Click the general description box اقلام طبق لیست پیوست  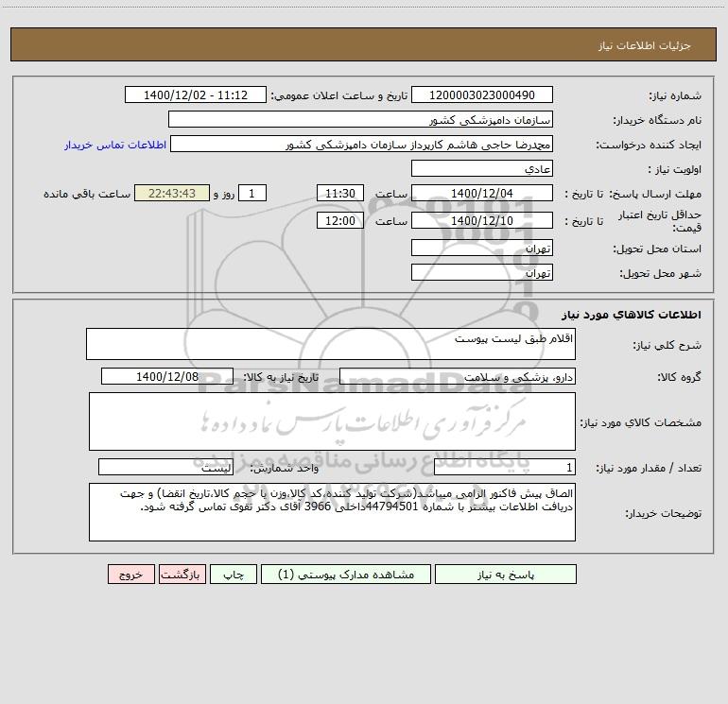(x=331, y=344)
